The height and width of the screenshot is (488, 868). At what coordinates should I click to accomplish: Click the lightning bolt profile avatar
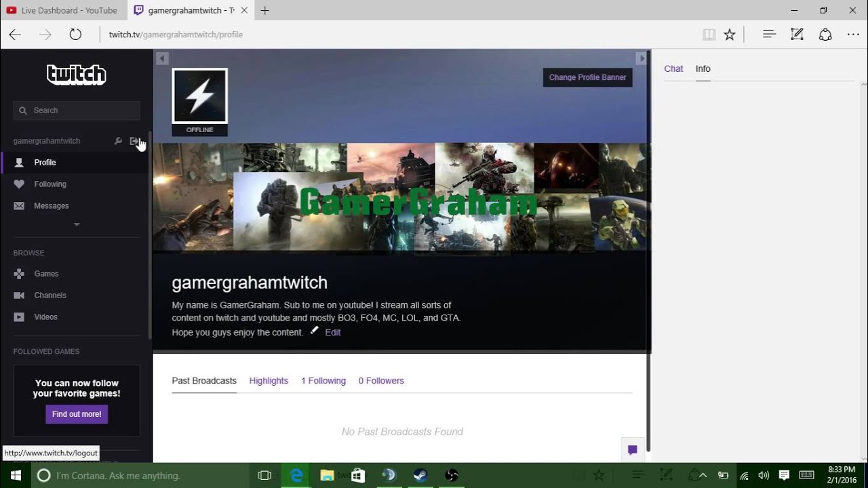[x=199, y=96]
